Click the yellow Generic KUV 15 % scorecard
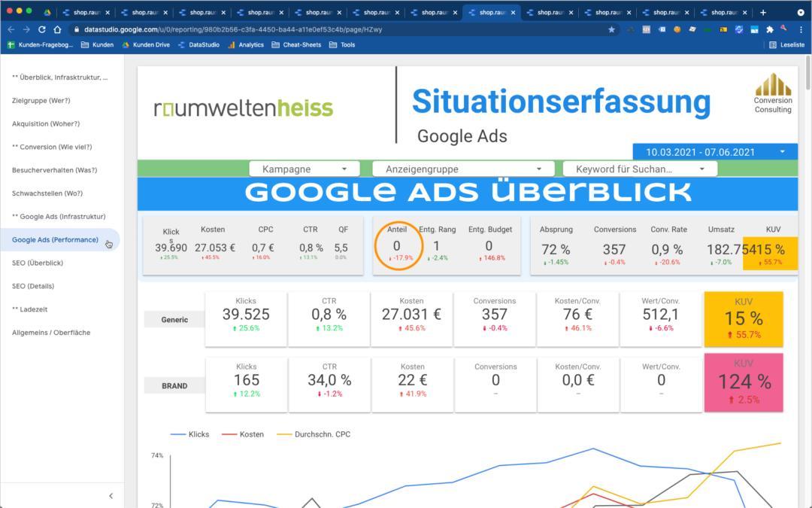 [x=743, y=318]
